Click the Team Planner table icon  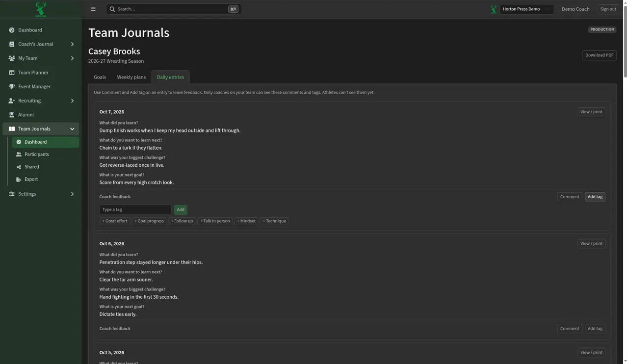coord(12,73)
